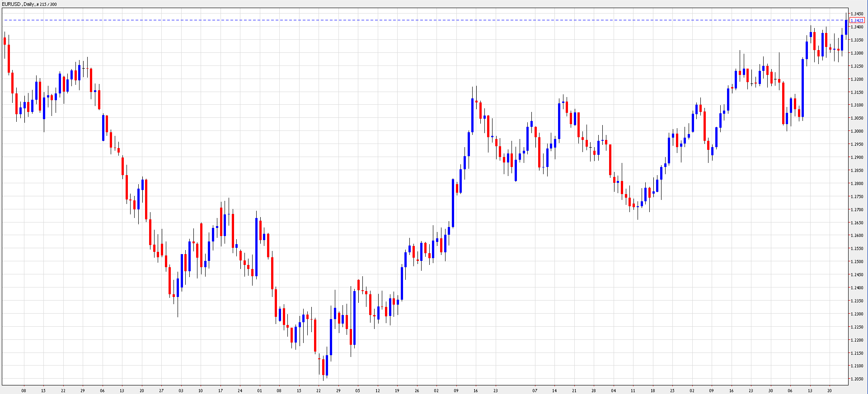
Task: Click the tall blue candle rising past 1.2800
Action: (453, 203)
